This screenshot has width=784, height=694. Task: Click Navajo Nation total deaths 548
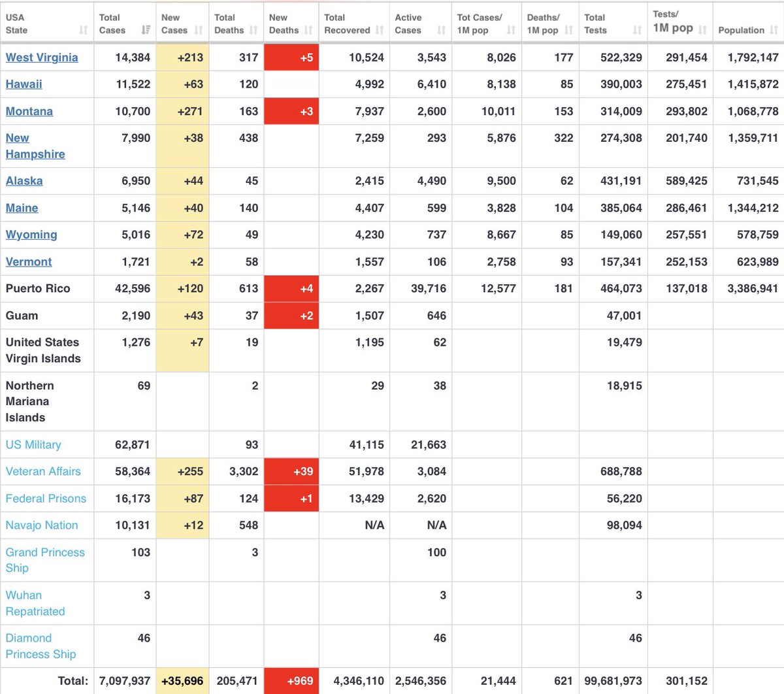[248, 525]
